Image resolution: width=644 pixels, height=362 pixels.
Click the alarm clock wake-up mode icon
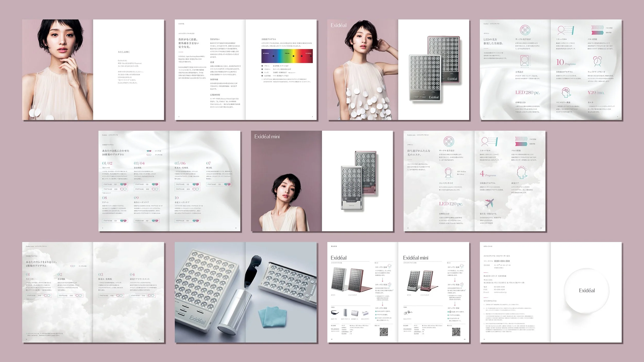pos(597,61)
